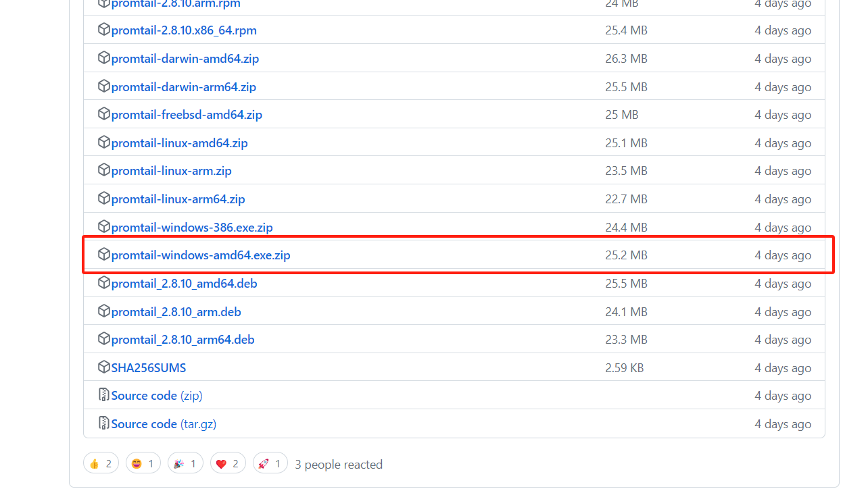This screenshot has height=493, width=868.
Task: Click package icon beside promtail-freebsd-amd64.zip
Action: (103, 114)
